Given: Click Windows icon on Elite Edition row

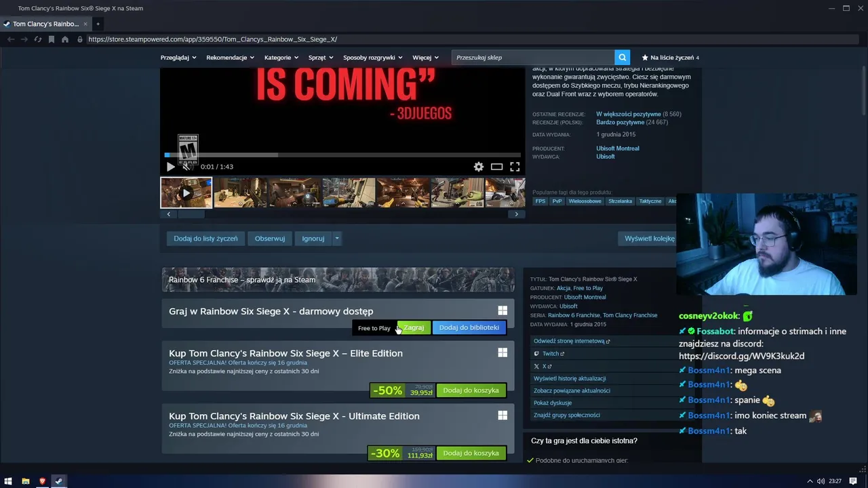Looking at the screenshot, I should [x=502, y=352].
